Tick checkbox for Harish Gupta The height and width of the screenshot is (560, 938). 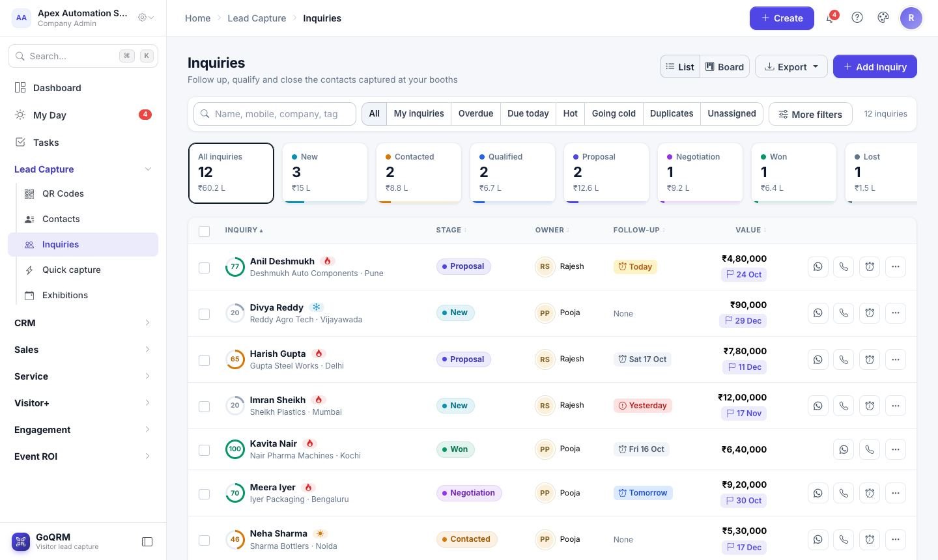point(205,360)
